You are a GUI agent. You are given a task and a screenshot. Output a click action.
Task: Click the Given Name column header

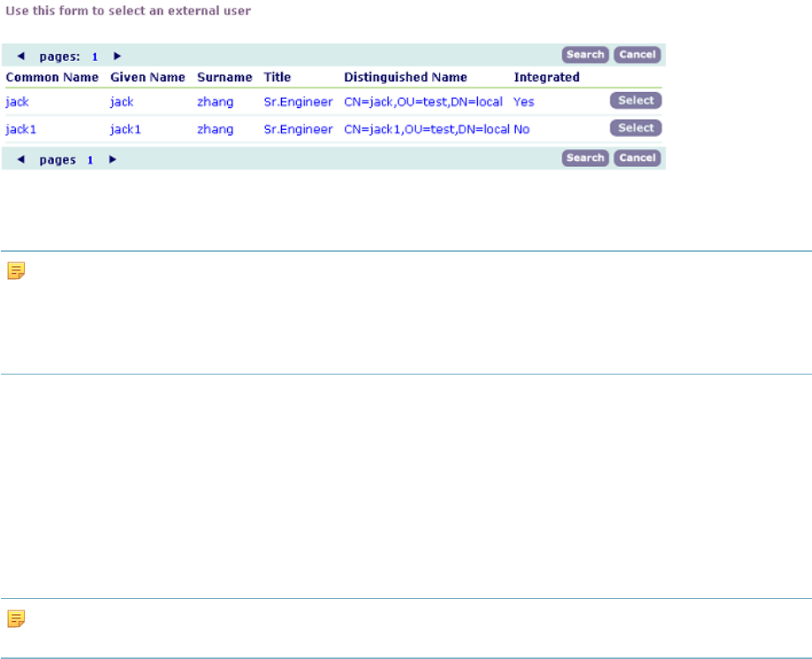148,77
